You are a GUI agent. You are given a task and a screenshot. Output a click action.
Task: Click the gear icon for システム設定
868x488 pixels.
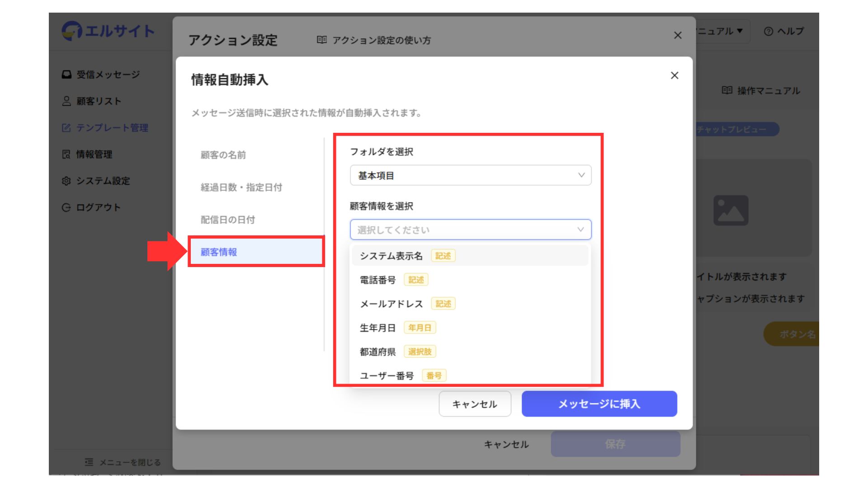(x=66, y=181)
